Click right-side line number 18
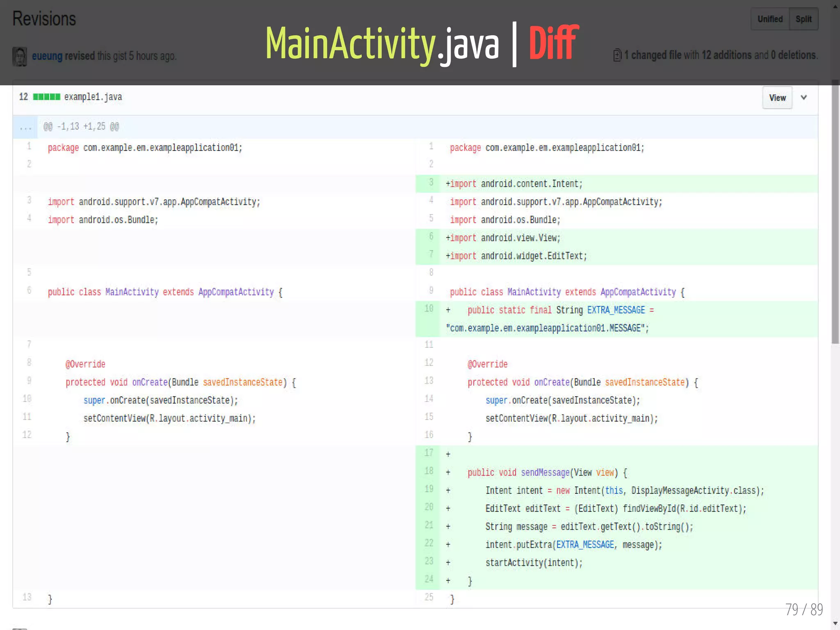This screenshot has height=630, width=840. point(429,471)
